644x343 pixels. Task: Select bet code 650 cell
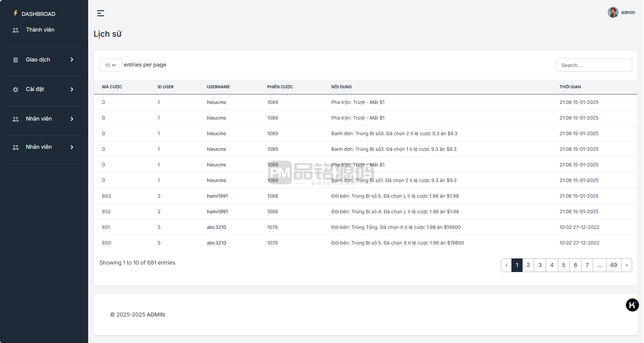(106, 243)
